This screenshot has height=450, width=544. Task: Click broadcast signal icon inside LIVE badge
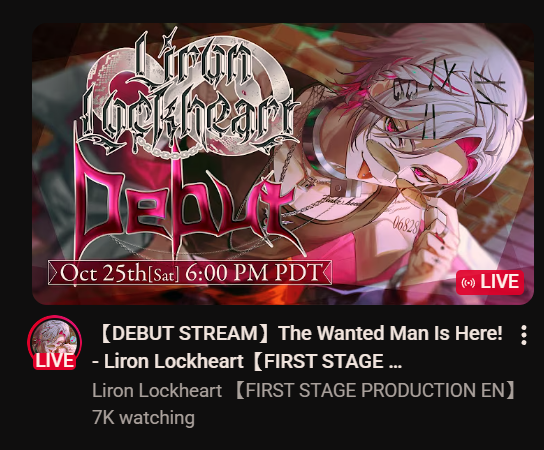click(x=468, y=283)
